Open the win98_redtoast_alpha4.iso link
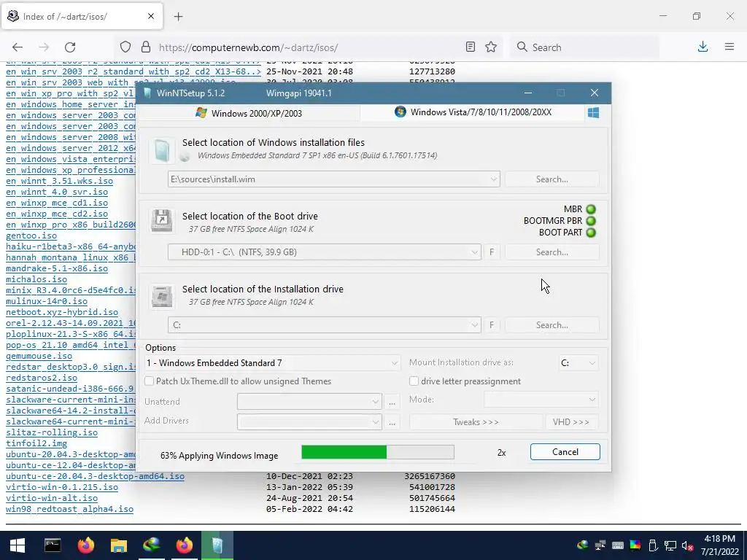Image resolution: width=747 pixels, height=560 pixels. click(x=69, y=509)
